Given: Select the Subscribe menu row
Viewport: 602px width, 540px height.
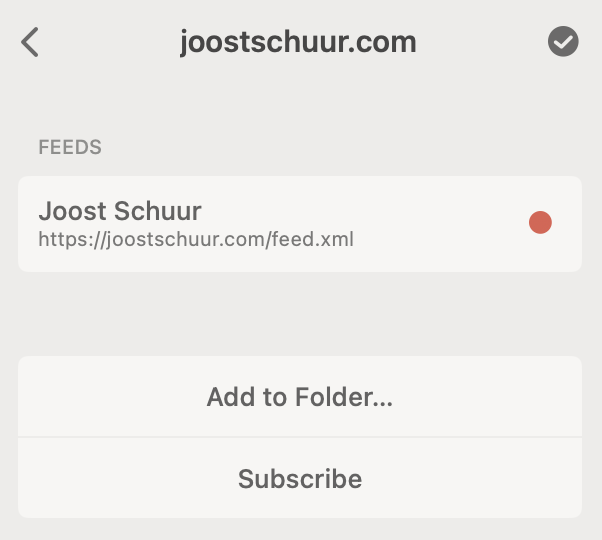Looking at the screenshot, I should click(300, 479).
